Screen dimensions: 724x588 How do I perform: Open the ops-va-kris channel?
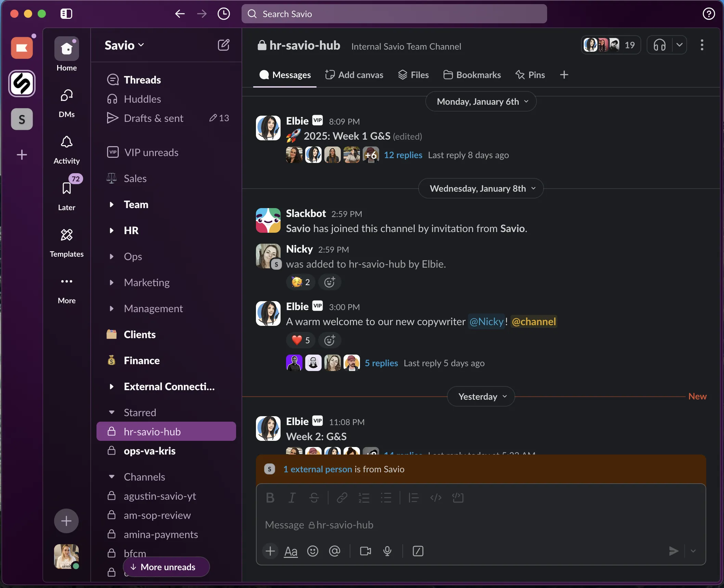coord(150,451)
